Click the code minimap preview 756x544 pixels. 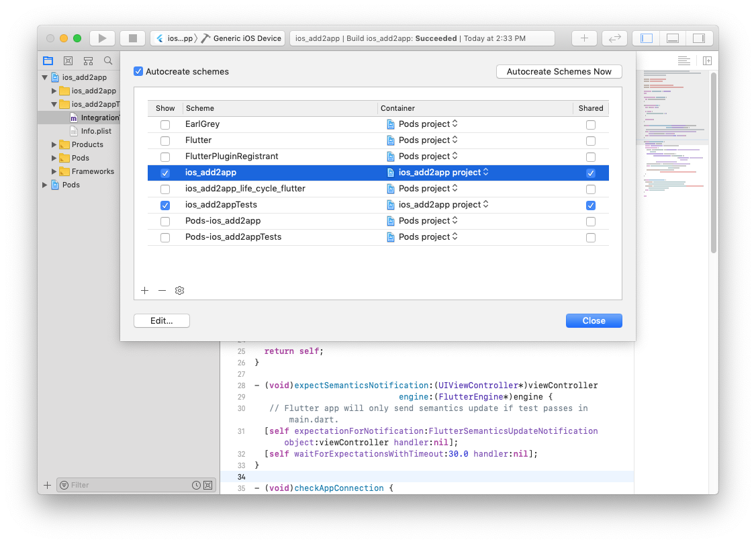(x=673, y=135)
